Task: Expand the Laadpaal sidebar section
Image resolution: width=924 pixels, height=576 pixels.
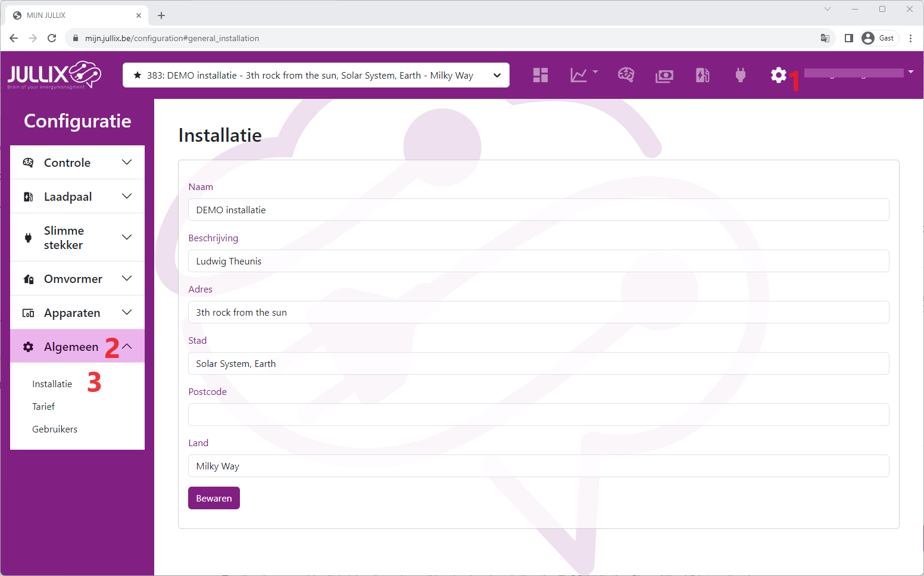Action: pyautogui.click(x=77, y=197)
